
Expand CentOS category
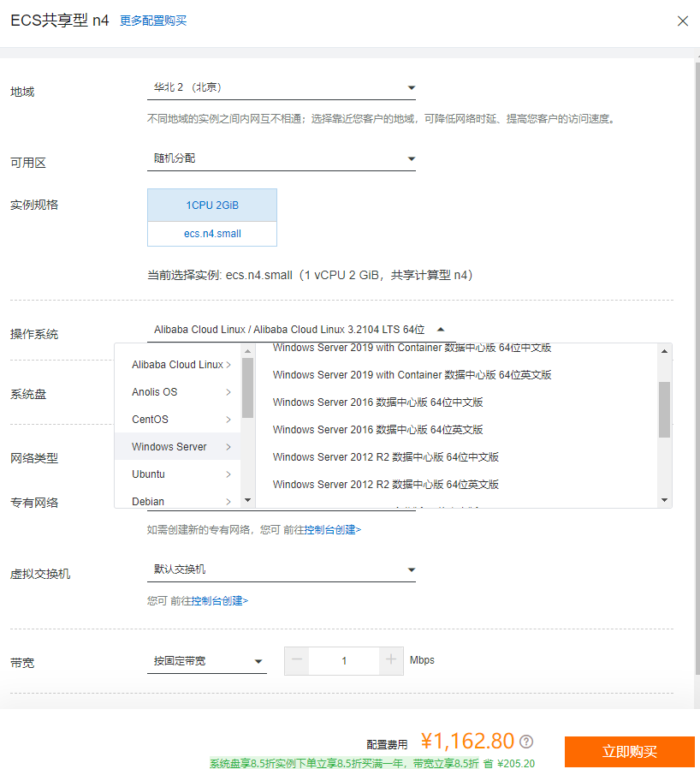(x=177, y=420)
